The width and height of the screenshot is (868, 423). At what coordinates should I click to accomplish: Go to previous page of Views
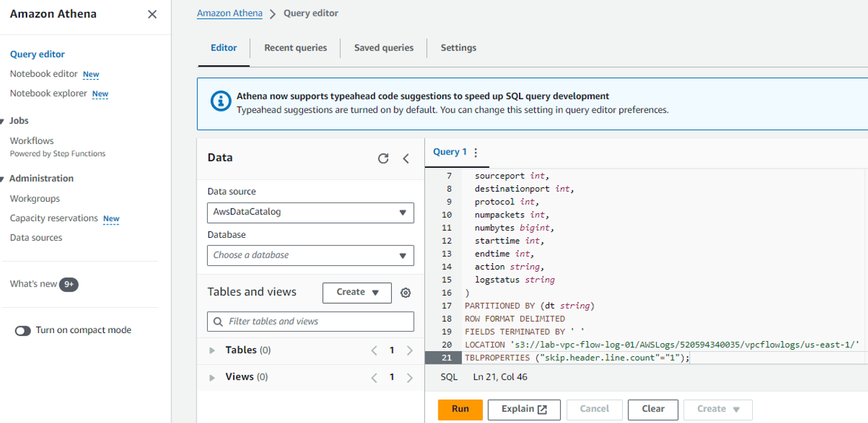click(x=374, y=377)
